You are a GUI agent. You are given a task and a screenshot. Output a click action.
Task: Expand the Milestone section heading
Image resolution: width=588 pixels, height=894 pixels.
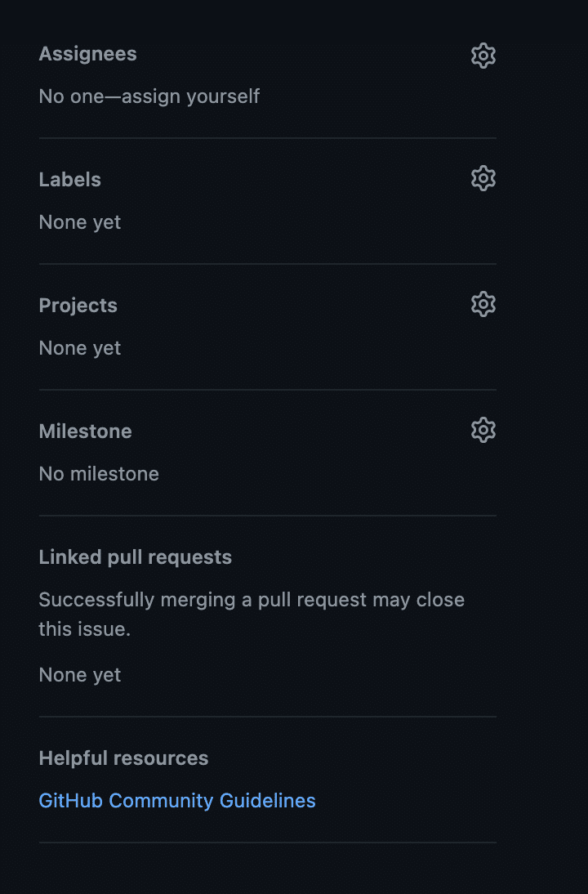86,431
